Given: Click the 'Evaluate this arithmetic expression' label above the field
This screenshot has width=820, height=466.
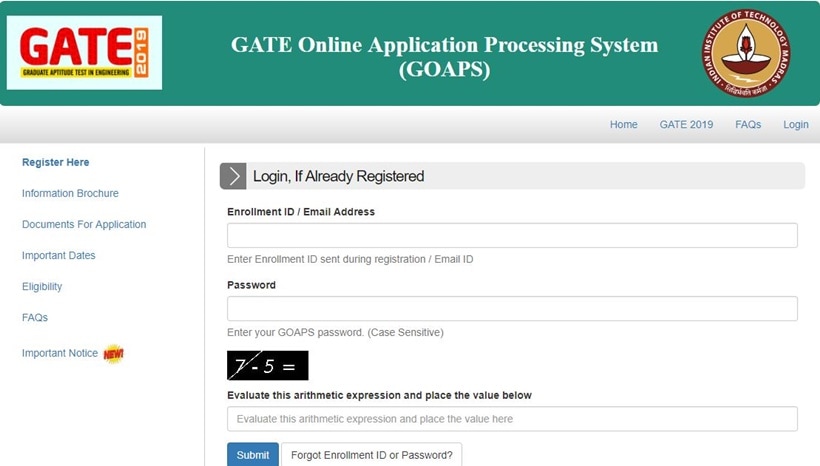Looking at the screenshot, I should tap(379, 395).
